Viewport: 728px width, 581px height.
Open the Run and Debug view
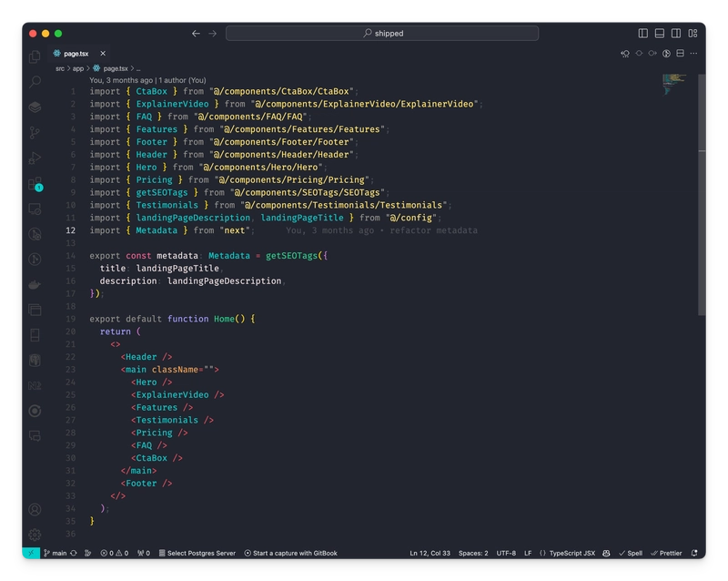pyautogui.click(x=35, y=158)
